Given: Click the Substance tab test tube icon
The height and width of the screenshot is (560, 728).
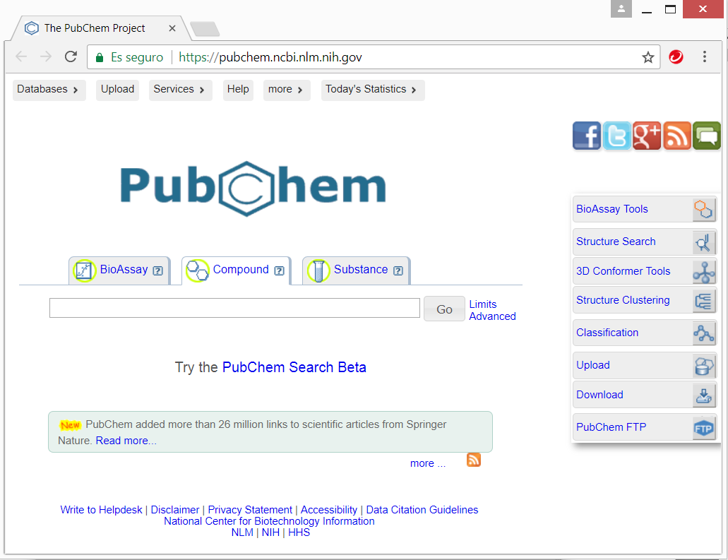Looking at the screenshot, I should [318, 270].
